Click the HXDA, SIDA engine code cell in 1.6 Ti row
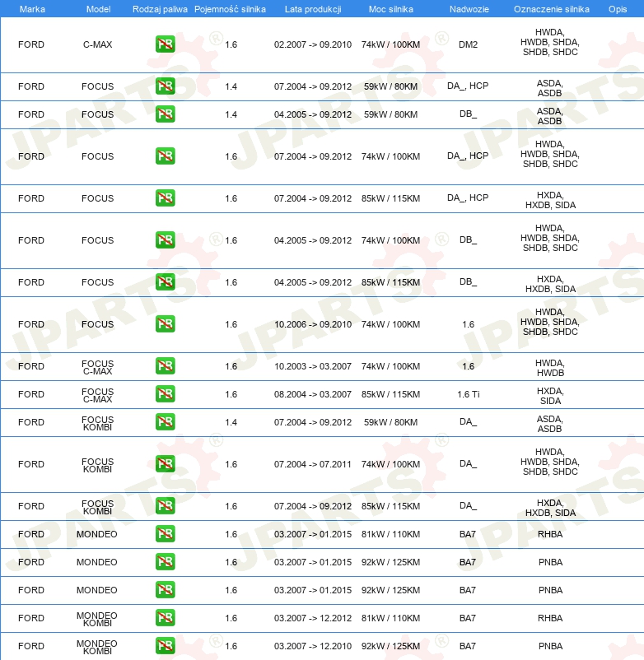 tap(550, 396)
